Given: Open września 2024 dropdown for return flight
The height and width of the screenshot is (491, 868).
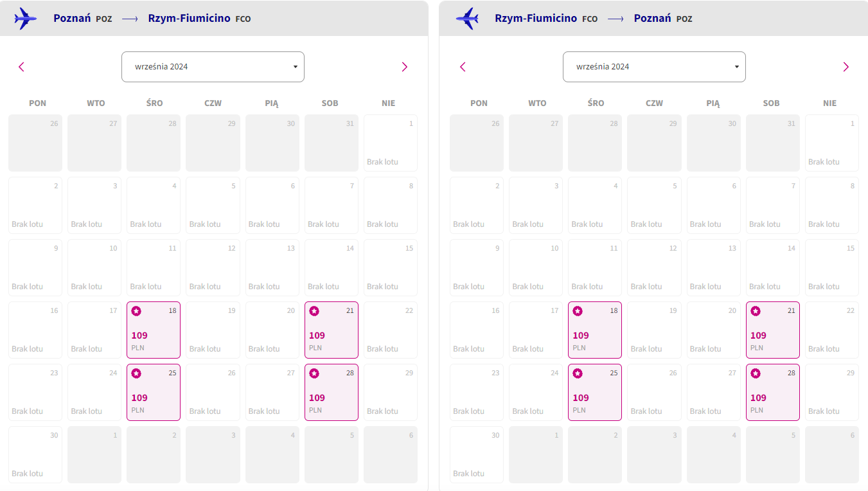Looking at the screenshot, I should [x=654, y=67].
